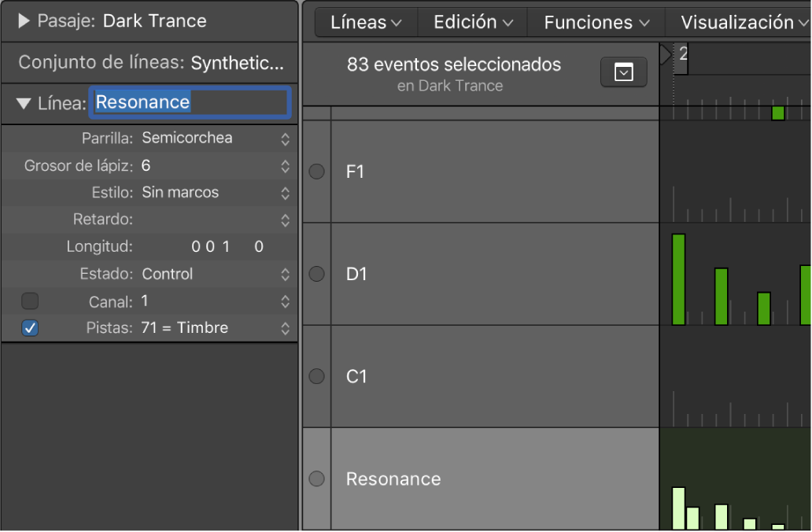Collapse the Línea disclosure triangle
The height and width of the screenshot is (532, 812).
[x=24, y=102]
